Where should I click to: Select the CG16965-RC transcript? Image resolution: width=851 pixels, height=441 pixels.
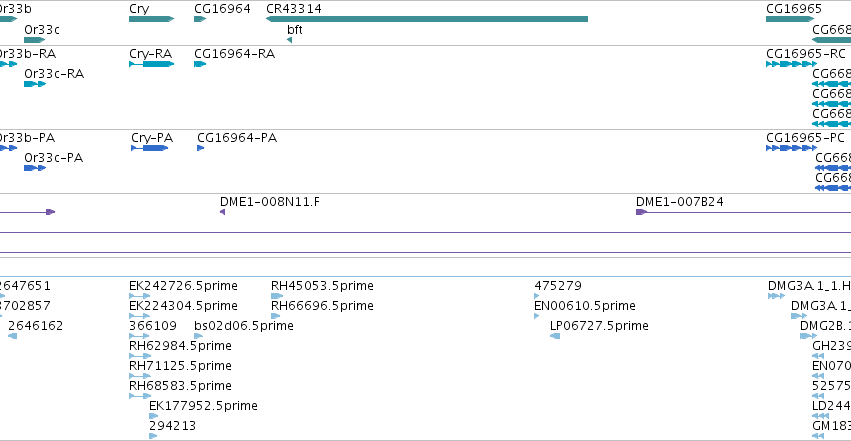coord(791,64)
